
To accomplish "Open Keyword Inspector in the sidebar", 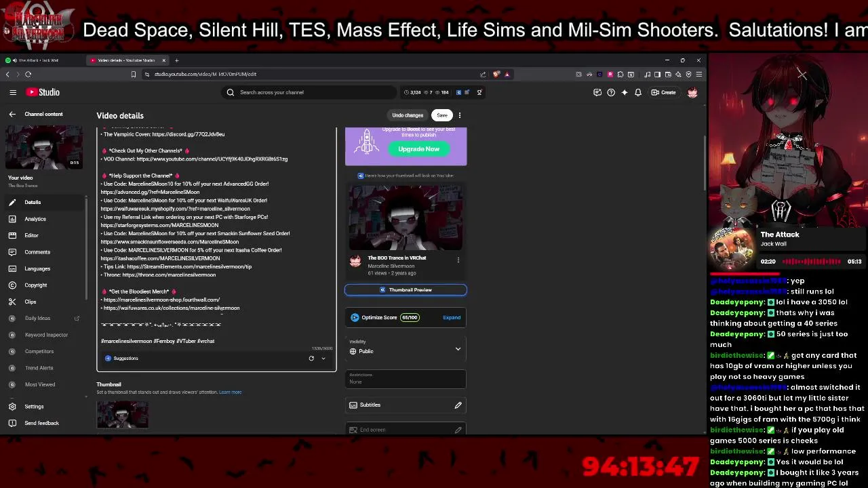I will pyautogui.click(x=43, y=335).
